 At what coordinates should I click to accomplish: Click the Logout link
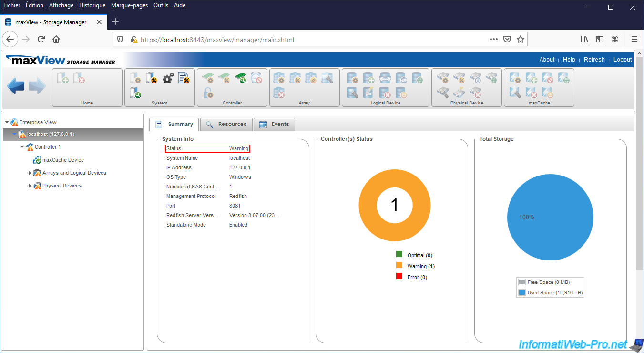pyautogui.click(x=622, y=60)
